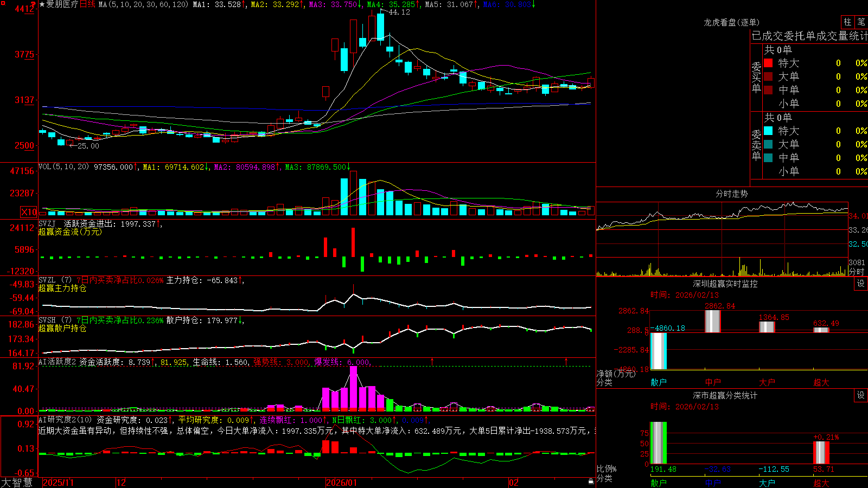Select the 2026/01 date marker on the time axis
The height and width of the screenshot is (488, 868).
pyautogui.click(x=341, y=483)
